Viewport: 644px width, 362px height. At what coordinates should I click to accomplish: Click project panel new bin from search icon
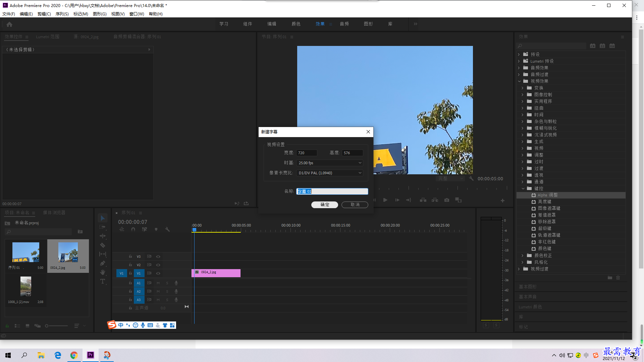tap(80, 232)
